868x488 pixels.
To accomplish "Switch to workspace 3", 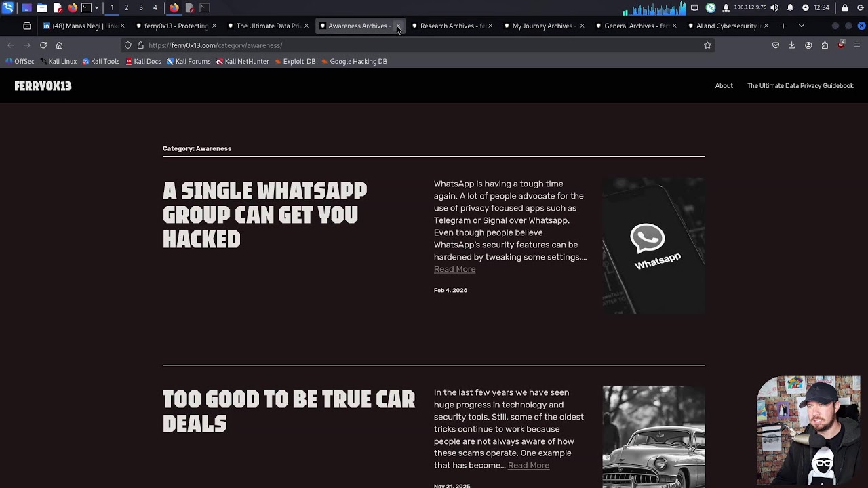I will point(141,7).
